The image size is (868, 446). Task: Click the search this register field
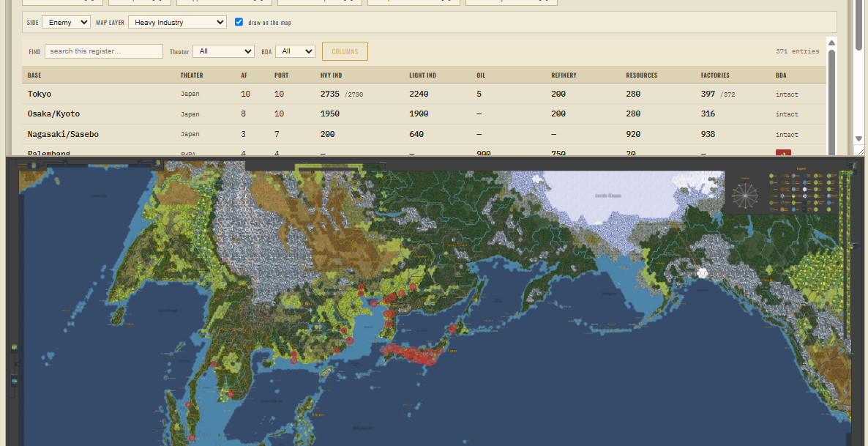(104, 51)
